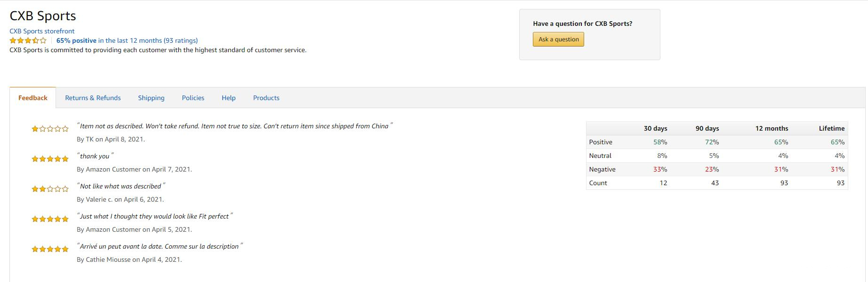
Task: Click the Lifetime column header
Action: click(831, 128)
